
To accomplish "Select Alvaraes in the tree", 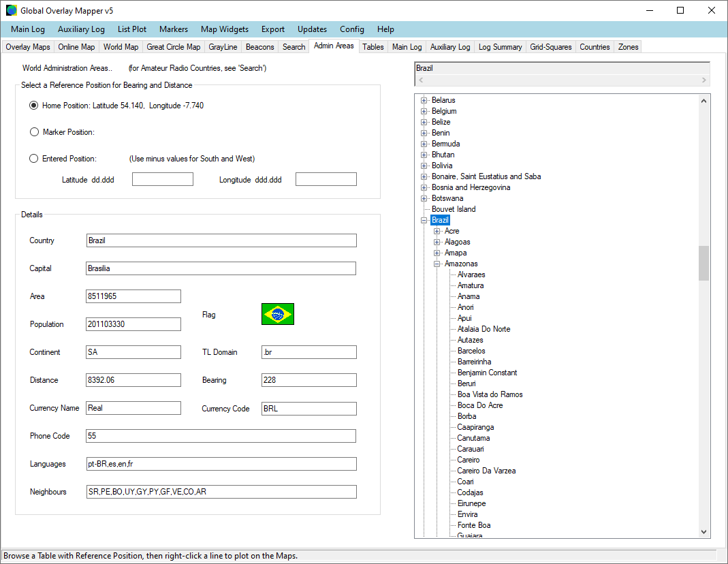I will point(471,275).
